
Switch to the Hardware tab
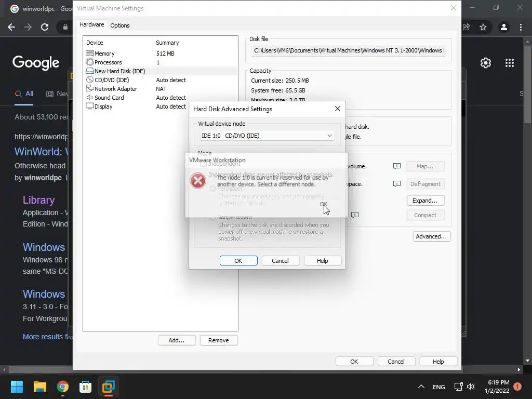(91, 25)
